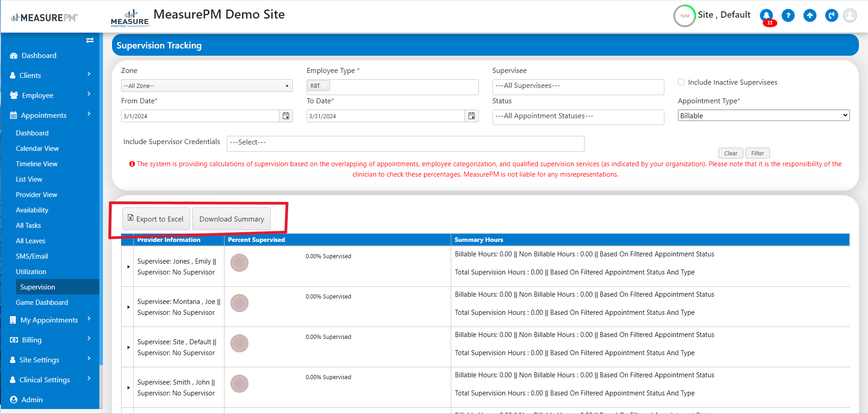Image resolution: width=868 pixels, height=414 pixels.
Task: Click Default Site supervision percentage circle
Action: point(239,343)
